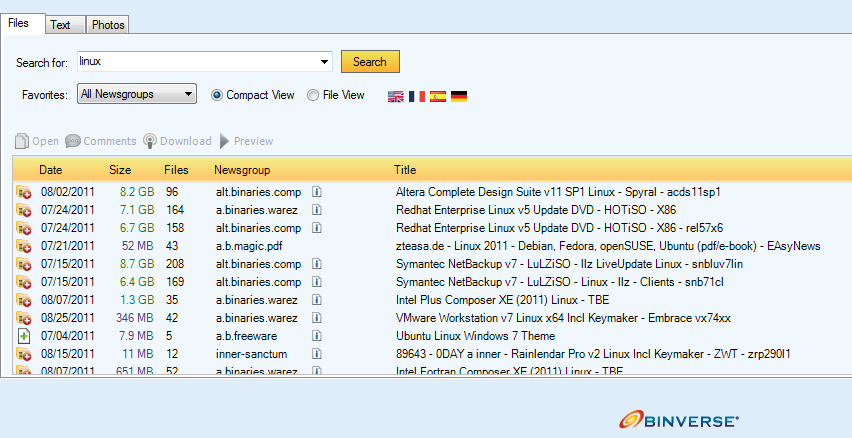Click the Download toolbar icon
The image size is (852, 438).
tap(150, 141)
